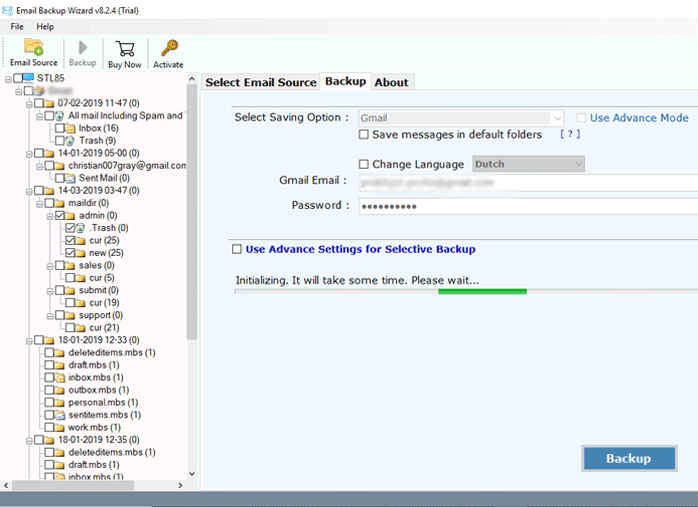The height and width of the screenshot is (507, 698).
Task: Open the Select Saving Option dropdown
Action: (462, 118)
